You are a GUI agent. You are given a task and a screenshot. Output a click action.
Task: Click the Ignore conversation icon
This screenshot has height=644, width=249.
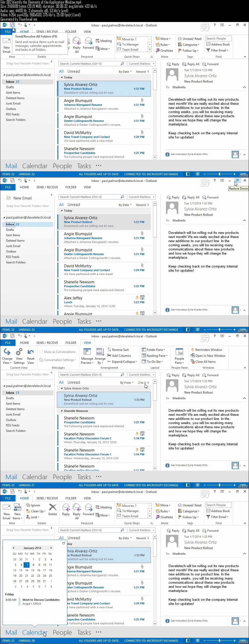tap(28, 505)
